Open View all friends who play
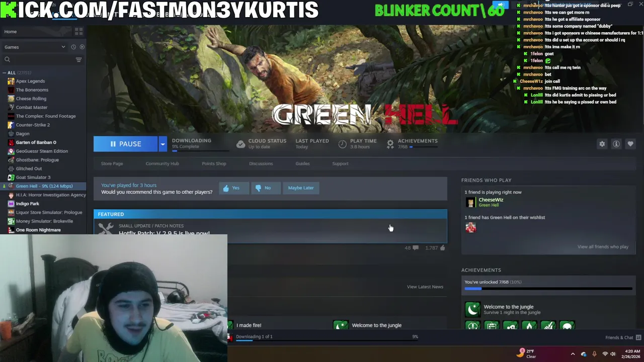This screenshot has height=362, width=644. [603, 247]
